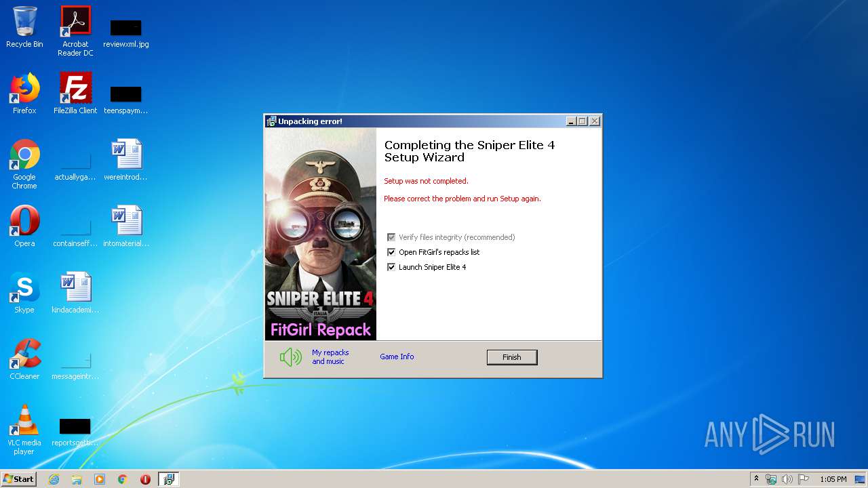Open the volume tray icon
The width and height of the screenshot is (868, 488).
pos(787,479)
